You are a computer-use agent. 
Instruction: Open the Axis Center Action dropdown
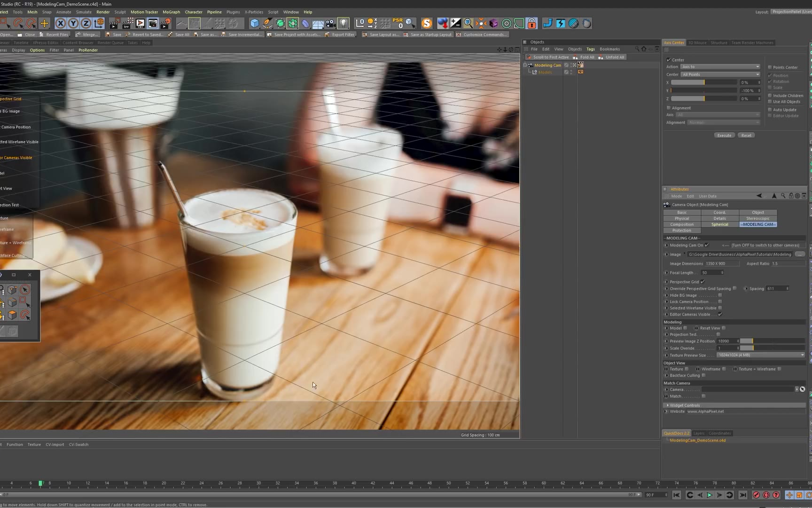click(x=720, y=67)
